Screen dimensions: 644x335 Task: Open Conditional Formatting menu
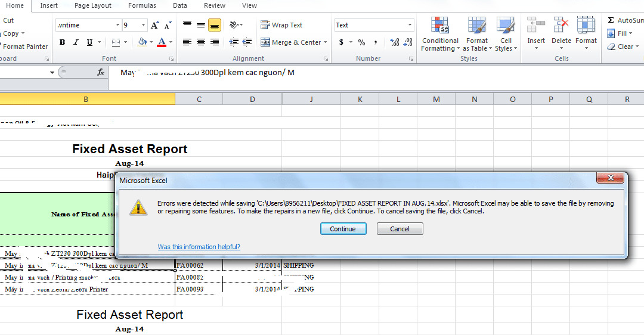pyautogui.click(x=440, y=34)
